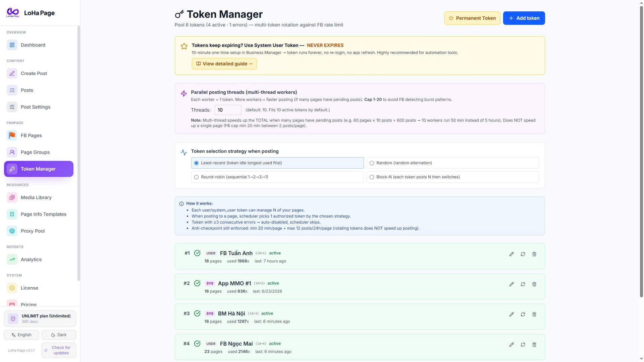Click LoHa Page v3.1.7 version text
The height and width of the screenshot is (362, 644).
point(21,350)
